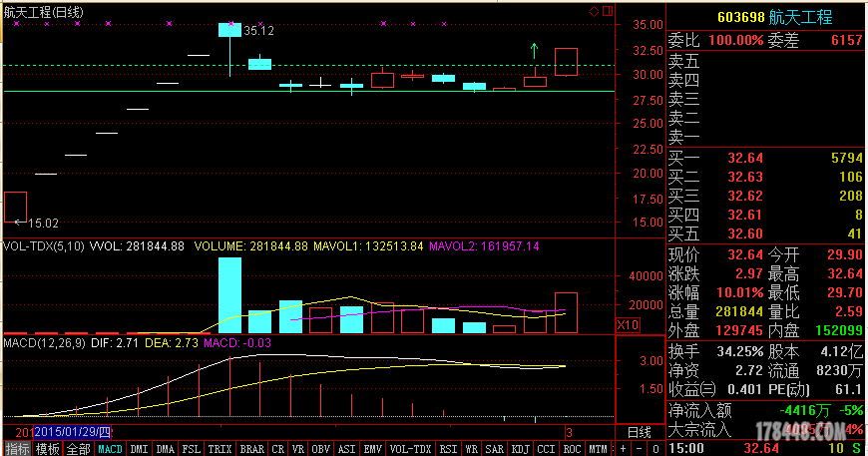Click the 净流入额 -4416万 value
Viewport: 868px width, 456px height.
tap(805, 411)
